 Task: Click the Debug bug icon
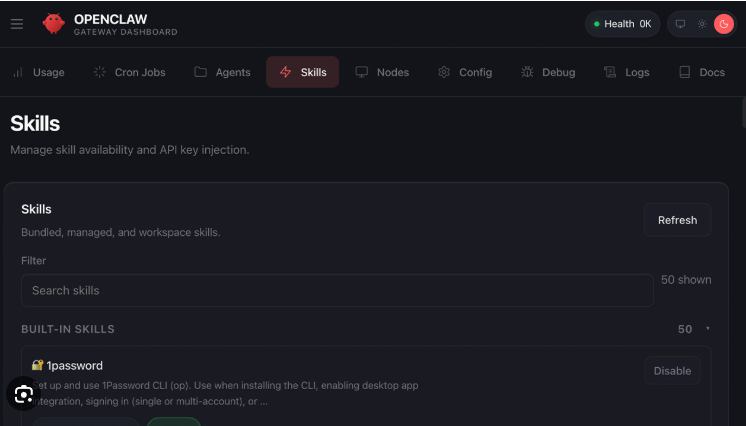point(527,72)
